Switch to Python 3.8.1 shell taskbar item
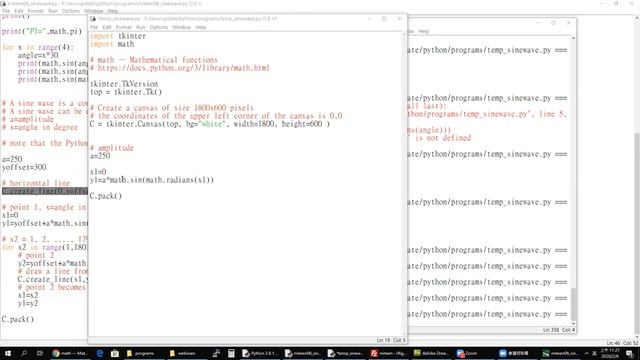The width and height of the screenshot is (640, 360). point(260,353)
